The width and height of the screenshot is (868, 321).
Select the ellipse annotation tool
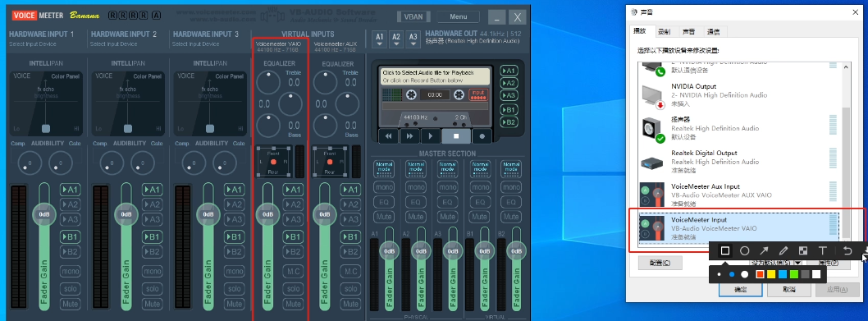pos(745,250)
